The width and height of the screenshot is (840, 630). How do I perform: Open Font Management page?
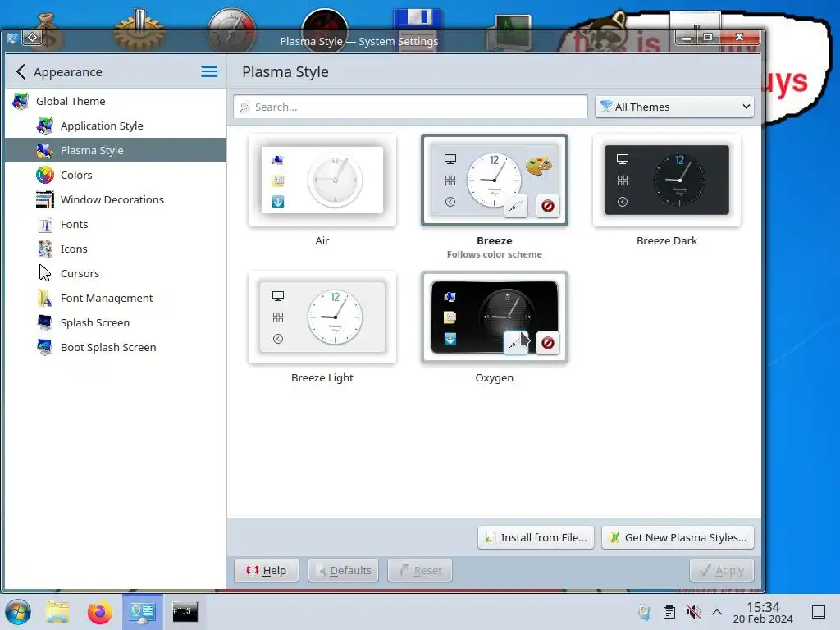click(x=115, y=299)
